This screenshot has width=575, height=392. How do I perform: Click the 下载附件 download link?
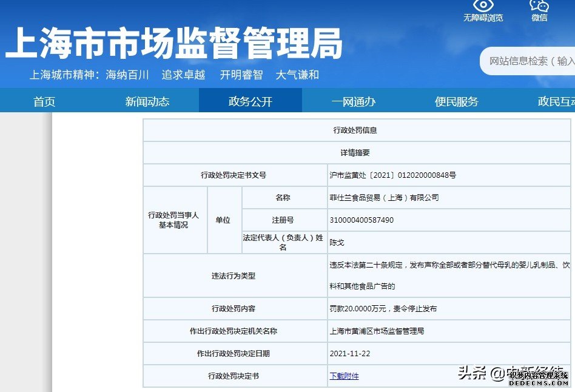344,376
